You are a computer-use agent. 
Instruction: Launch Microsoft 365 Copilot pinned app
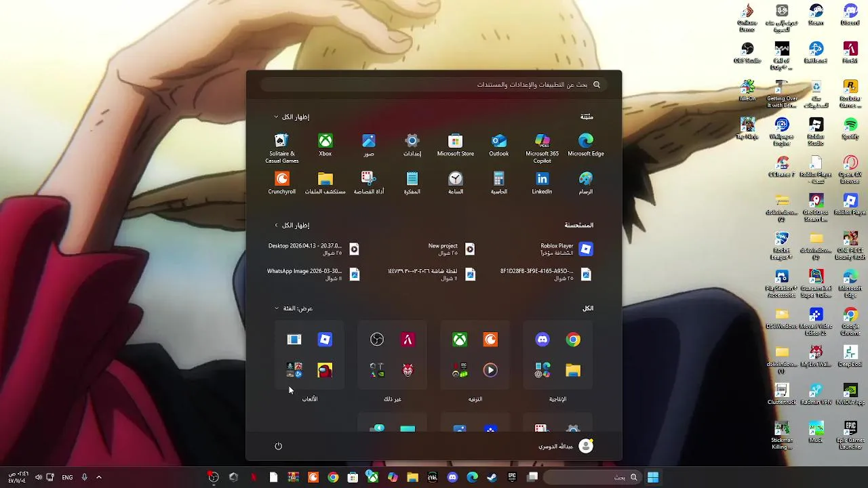[542, 148]
